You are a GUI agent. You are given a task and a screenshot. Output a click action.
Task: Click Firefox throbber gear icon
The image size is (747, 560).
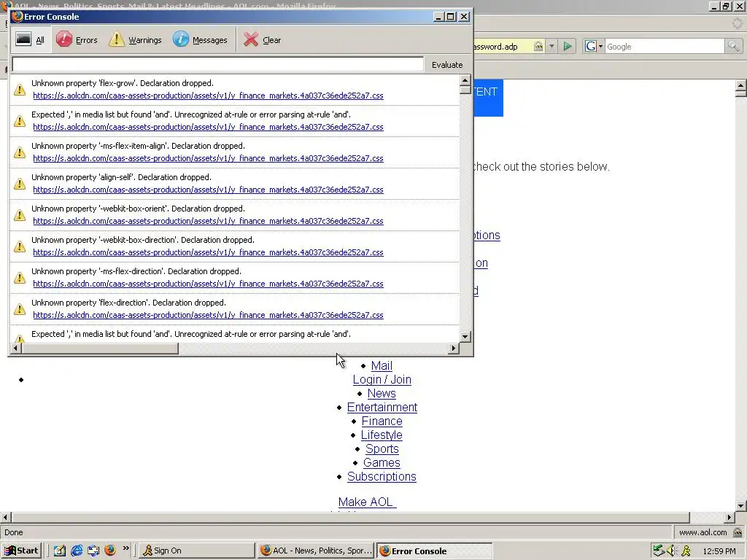coord(738,23)
